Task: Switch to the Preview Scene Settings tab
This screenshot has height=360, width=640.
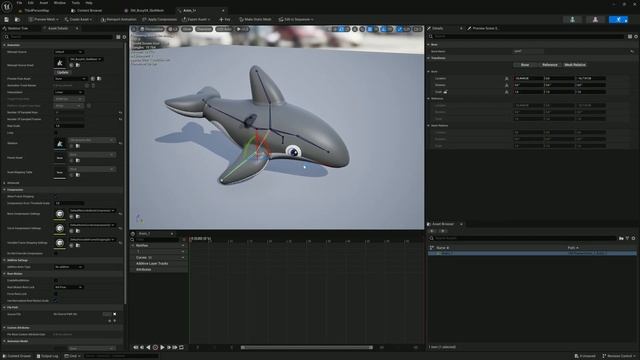Action: click(x=484, y=29)
